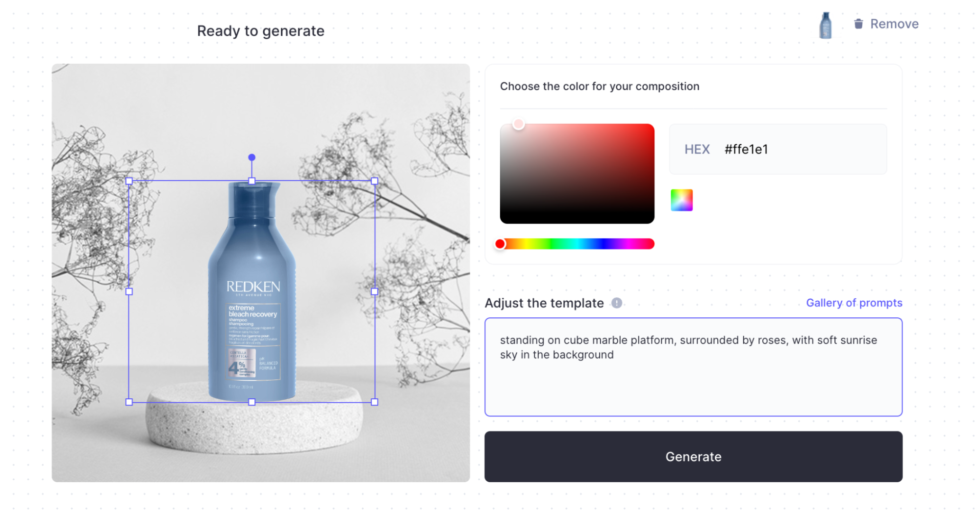Viewport: 980px width, 520px height.
Task: Click the Remove button
Action: [886, 24]
